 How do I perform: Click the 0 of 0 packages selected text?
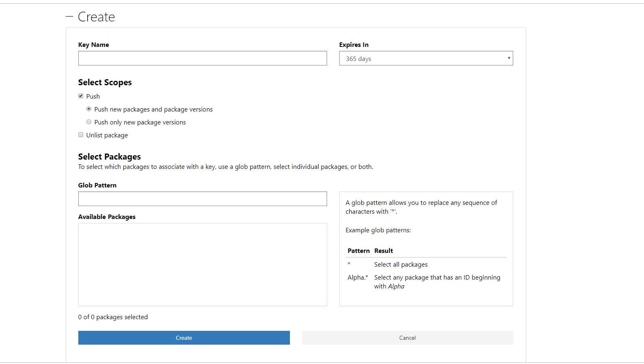click(x=113, y=317)
